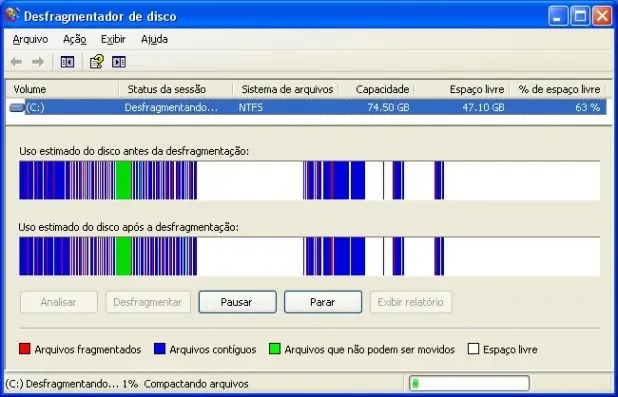
Task: Click label Uso estimado do disco antes da desfragmentação
Action: [x=134, y=151]
